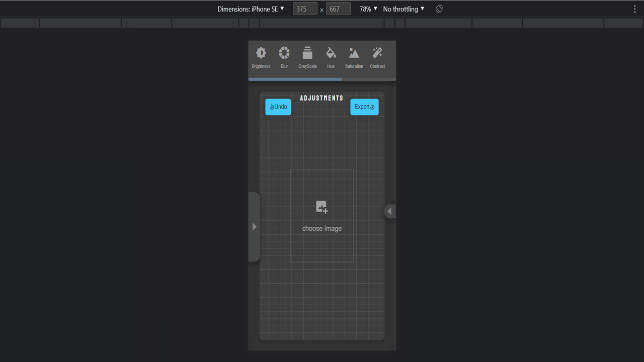Click the width input showing 375
This screenshot has height=362, width=644.
(x=305, y=9)
